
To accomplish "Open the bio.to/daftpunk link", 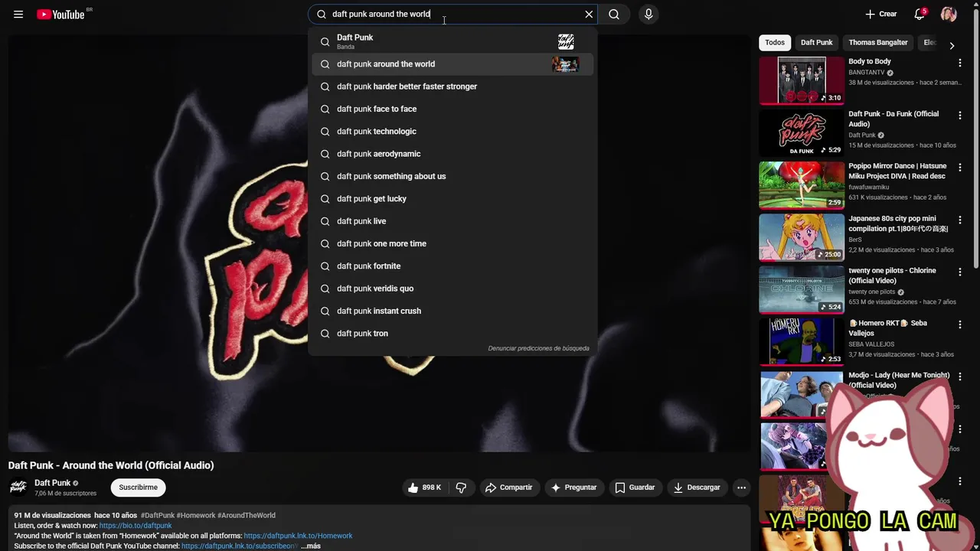I will tap(136, 526).
